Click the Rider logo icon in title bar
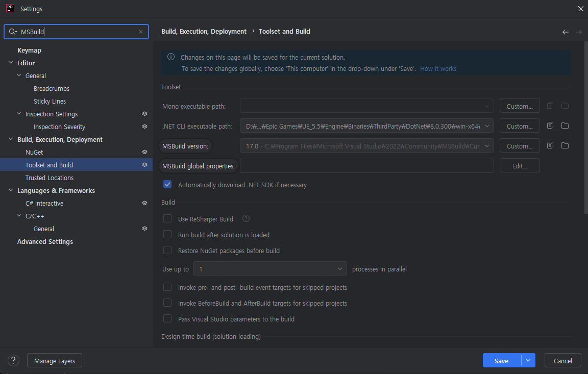Viewport: 588px width, 374px height. 10,8
